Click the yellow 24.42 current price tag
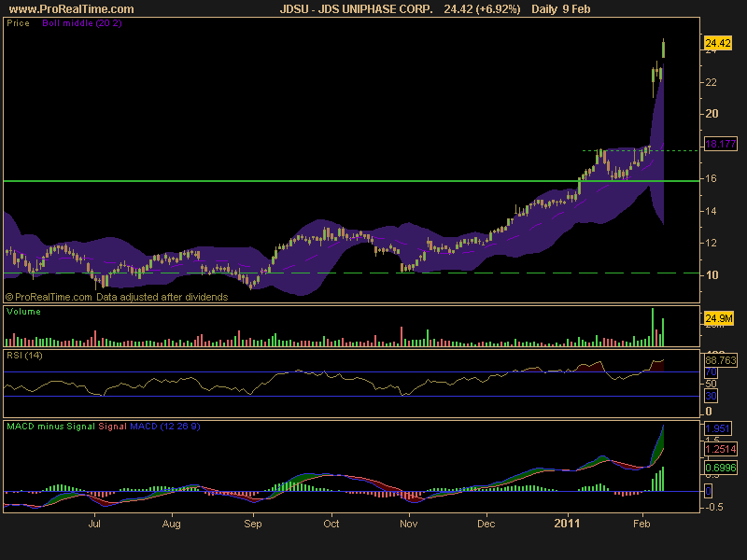 coord(718,43)
